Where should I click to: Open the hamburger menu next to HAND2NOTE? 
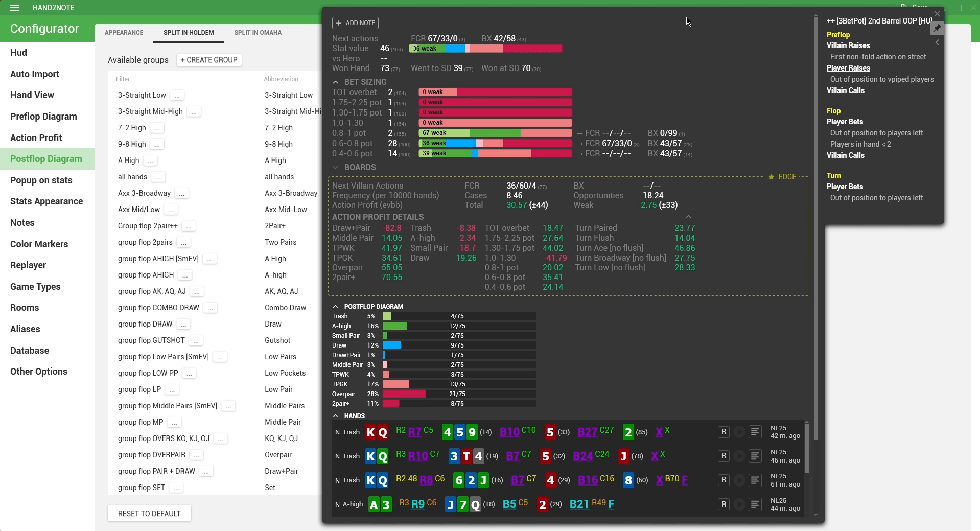14,8
